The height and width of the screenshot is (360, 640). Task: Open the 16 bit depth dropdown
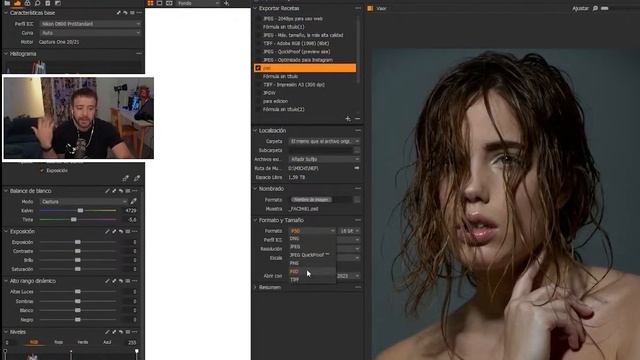click(349, 231)
